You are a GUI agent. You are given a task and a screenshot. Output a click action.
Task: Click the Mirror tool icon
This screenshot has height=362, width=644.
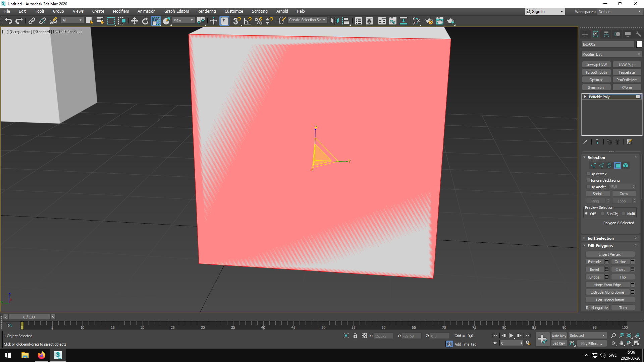335,21
